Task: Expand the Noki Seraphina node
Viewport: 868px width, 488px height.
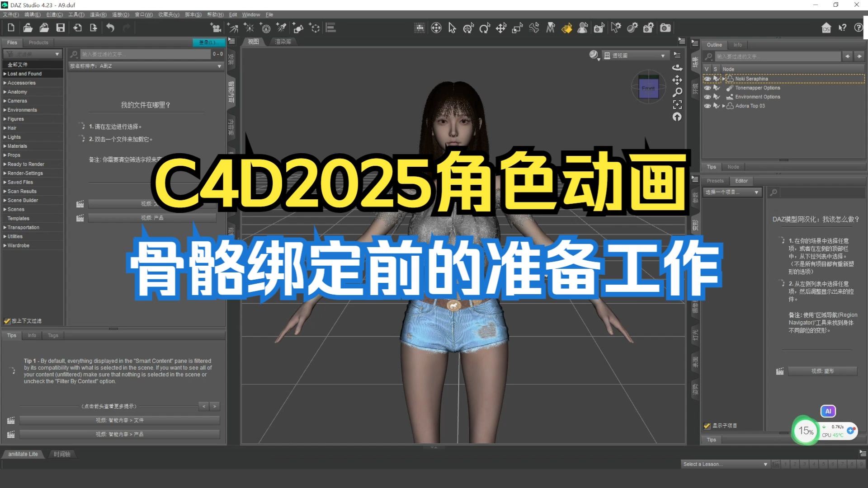Action: pyautogui.click(x=724, y=79)
